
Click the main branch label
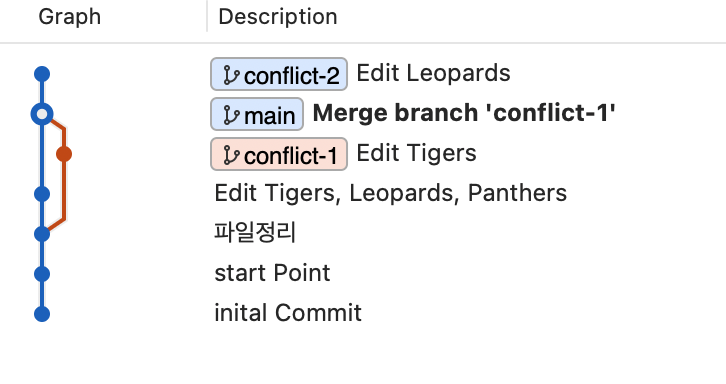257,114
